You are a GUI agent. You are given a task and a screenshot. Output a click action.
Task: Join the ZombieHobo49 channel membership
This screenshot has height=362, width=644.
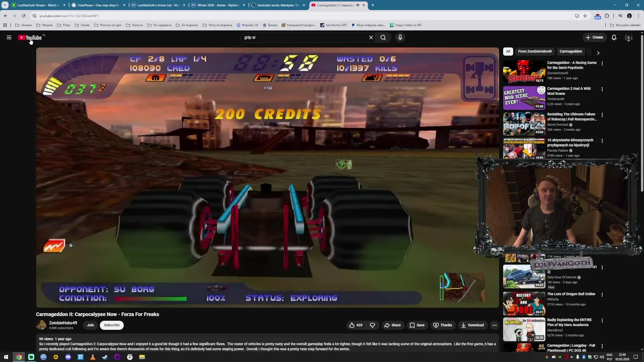[90, 325]
